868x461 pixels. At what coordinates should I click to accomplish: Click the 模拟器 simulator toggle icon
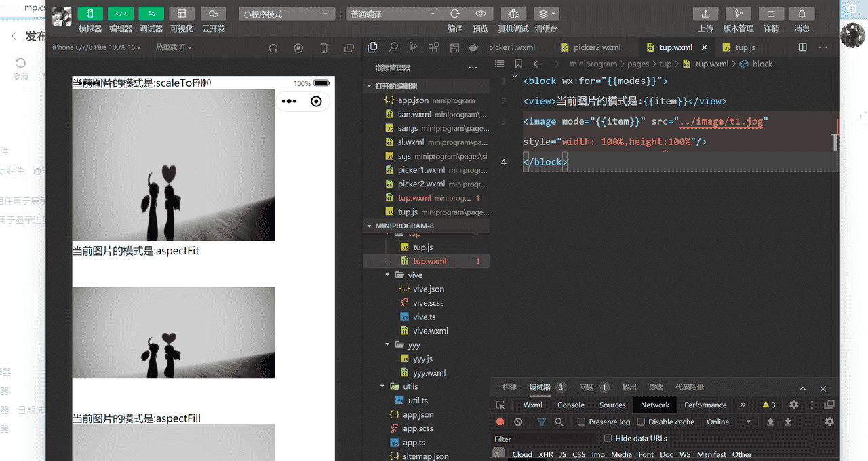click(x=90, y=14)
